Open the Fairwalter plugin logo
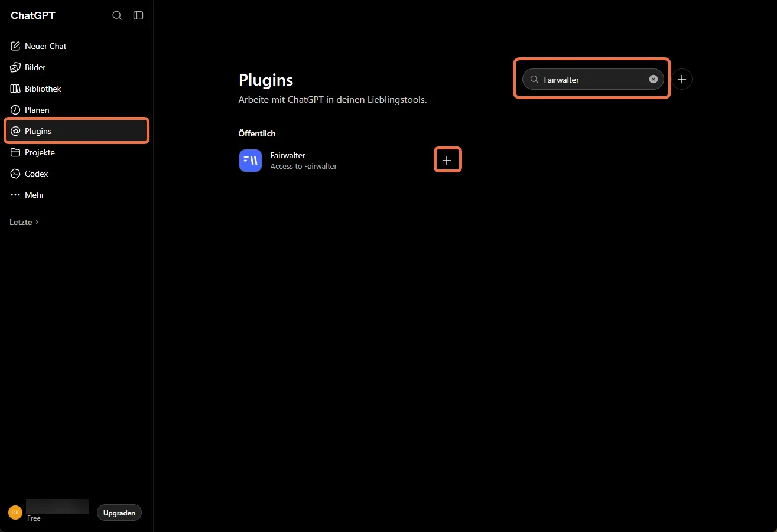This screenshot has width=777, height=532. pyautogui.click(x=251, y=160)
